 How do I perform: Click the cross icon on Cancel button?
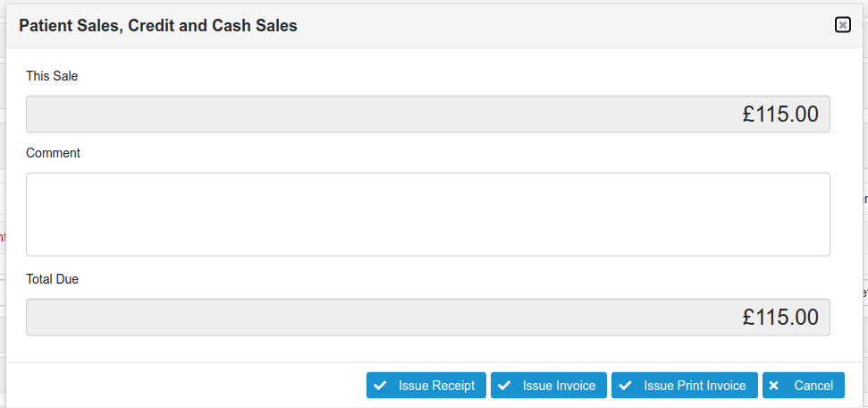[774, 386]
